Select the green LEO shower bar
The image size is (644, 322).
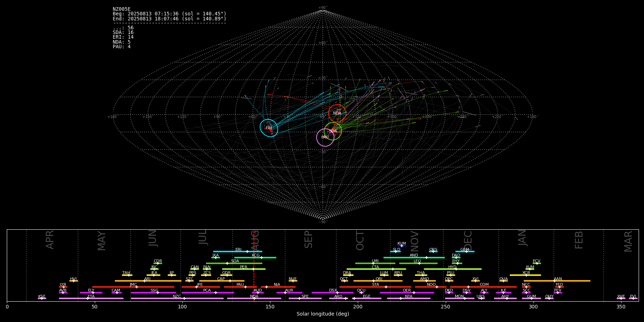[418, 263]
